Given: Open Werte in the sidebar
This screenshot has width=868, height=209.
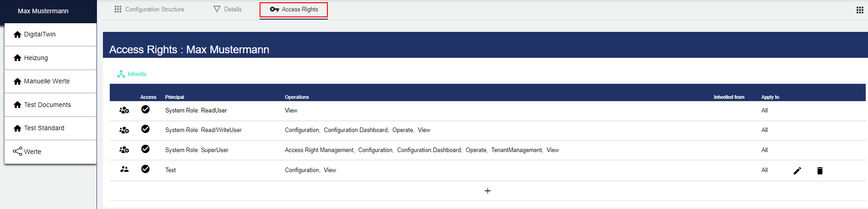Looking at the screenshot, I should coord(51,152).
